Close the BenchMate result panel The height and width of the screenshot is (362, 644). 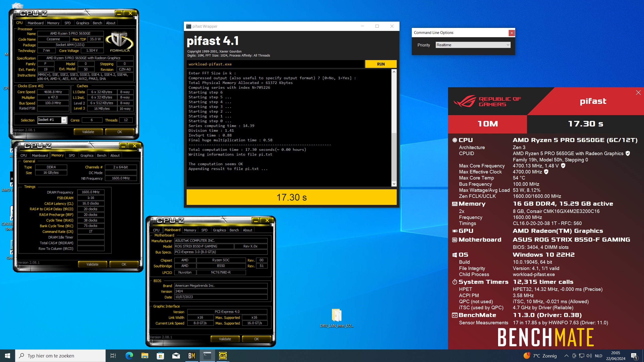pos(638,93)
